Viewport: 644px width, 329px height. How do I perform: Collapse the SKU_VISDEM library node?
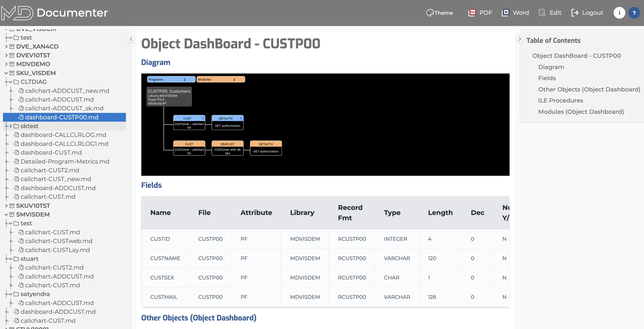tap(6, 73)
